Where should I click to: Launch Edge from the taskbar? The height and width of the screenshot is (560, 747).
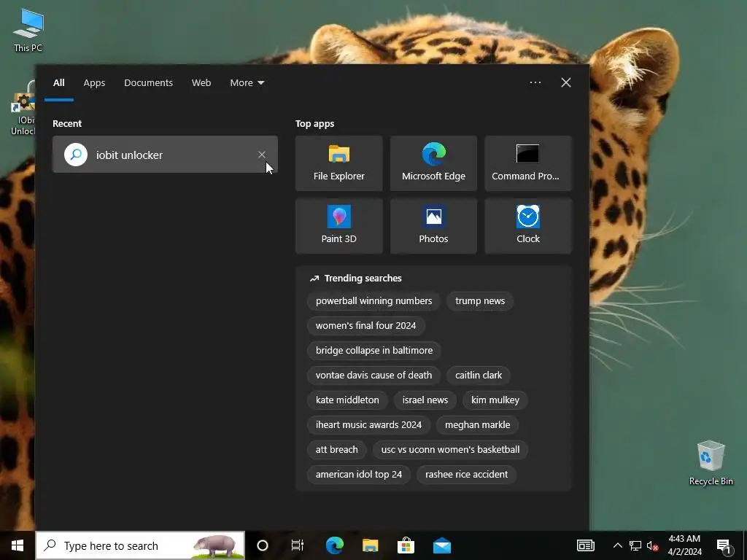(334, 545)
